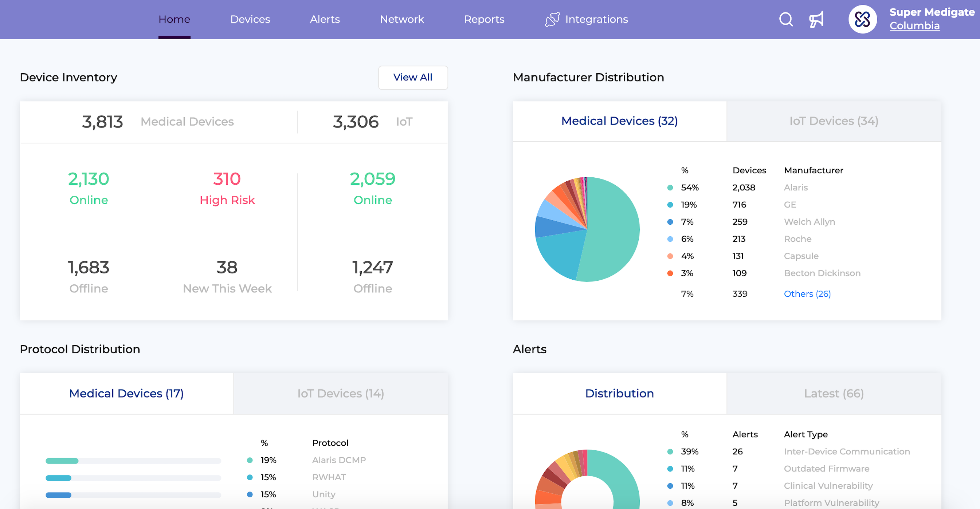The image size is (980, 509).
Task: Click the Platform Vulnerability alert type
Action: click(x=832, y=502)
